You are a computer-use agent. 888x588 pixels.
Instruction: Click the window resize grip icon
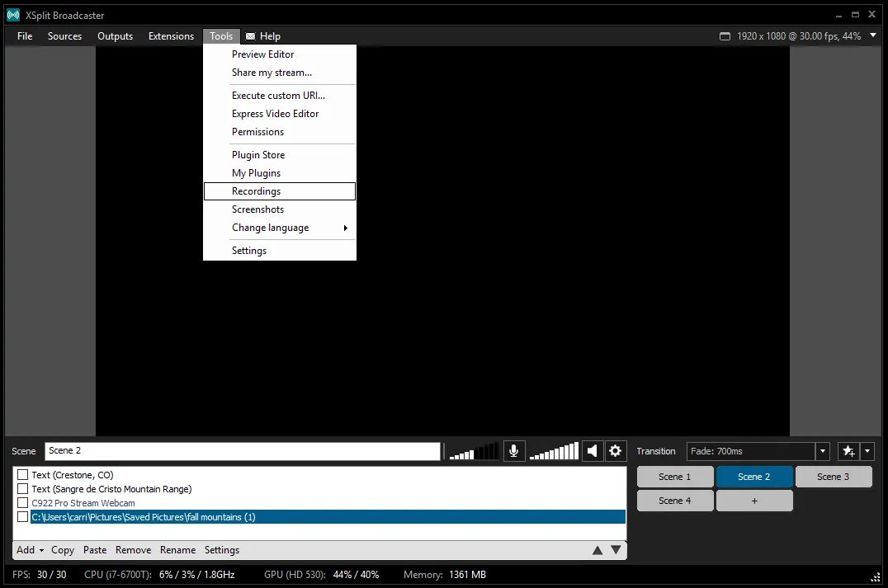[x=876, y=576]
